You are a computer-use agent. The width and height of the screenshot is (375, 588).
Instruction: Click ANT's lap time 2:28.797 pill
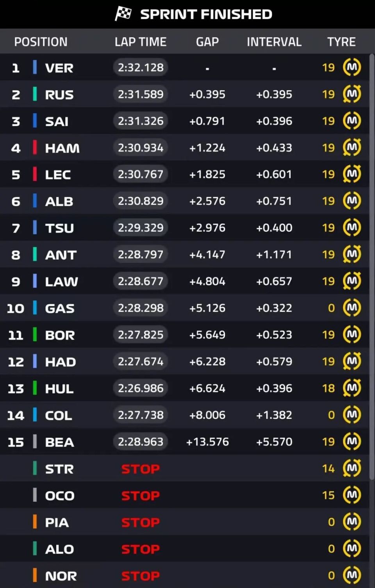tap(141, 255)
